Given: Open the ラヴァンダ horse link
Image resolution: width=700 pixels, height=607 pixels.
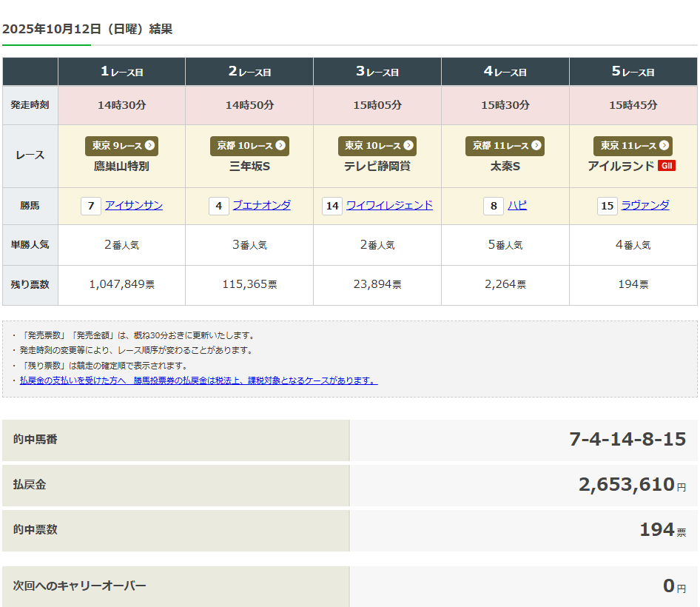Looking at the screenshot, I should pyautogui.click(x=645, y=206).
